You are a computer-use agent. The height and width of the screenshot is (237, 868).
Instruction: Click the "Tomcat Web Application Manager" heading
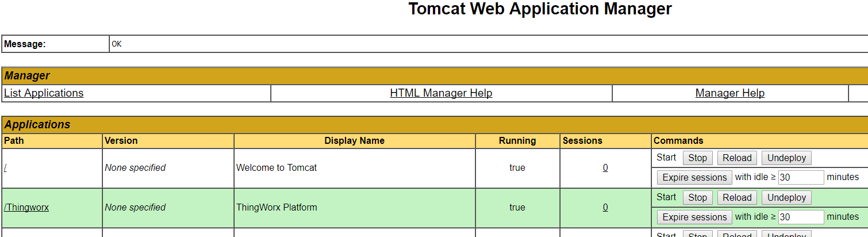(540, 9)
